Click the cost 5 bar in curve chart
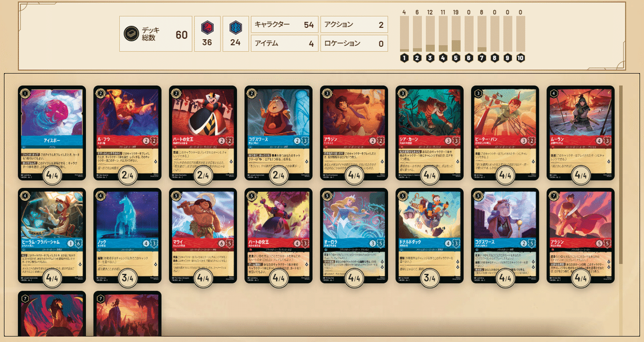644x342 pixels. tap(456, 34)
